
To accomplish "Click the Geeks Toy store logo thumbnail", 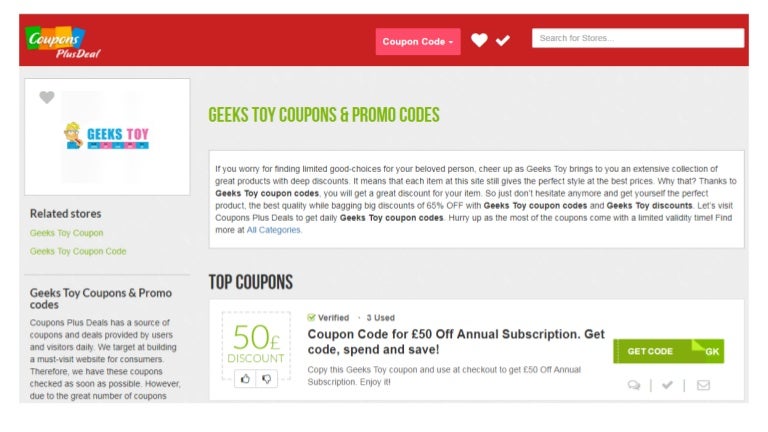I will tap(106, 137).
